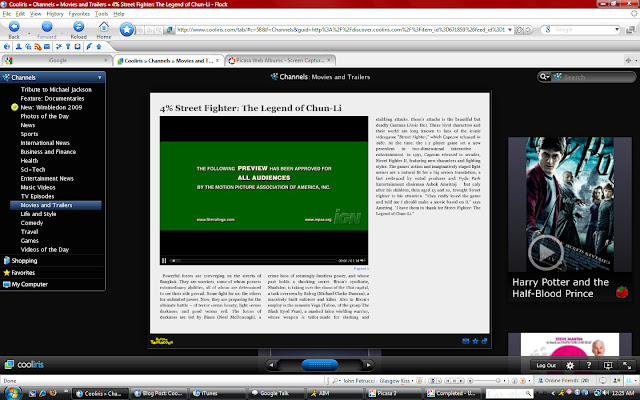The width and height of the screenshot is (640, 400).
Task: Open Online Friends status bar button
Action: pos(564,380)
